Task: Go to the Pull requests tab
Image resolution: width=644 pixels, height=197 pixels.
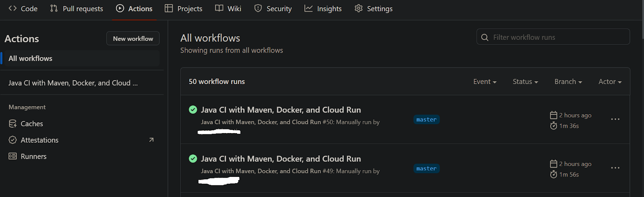Action: (x=76, y=8)
